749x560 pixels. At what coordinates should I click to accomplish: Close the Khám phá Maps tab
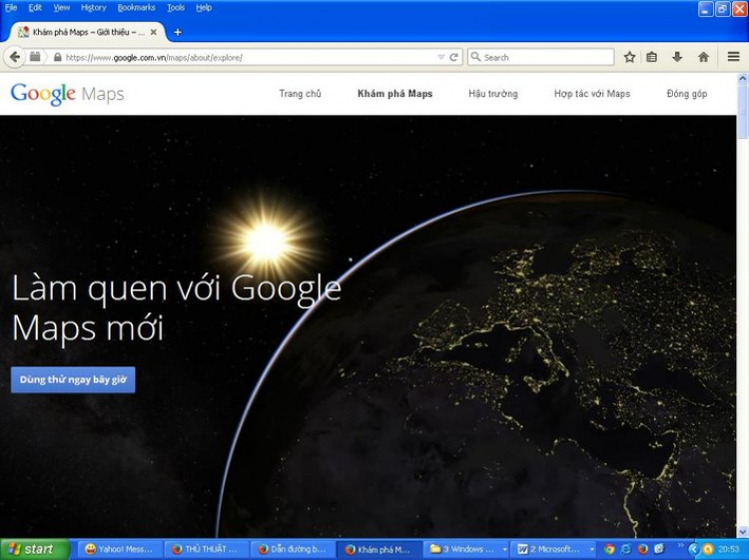point(154,32)
